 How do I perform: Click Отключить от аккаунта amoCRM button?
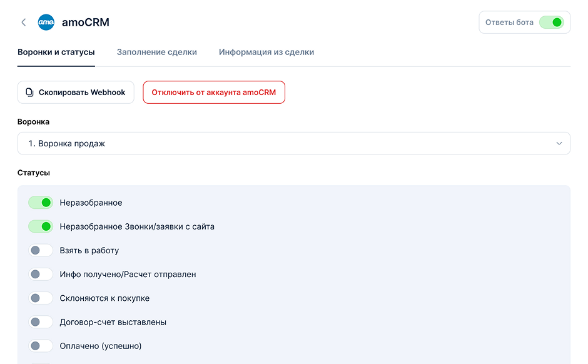(214, 92)
